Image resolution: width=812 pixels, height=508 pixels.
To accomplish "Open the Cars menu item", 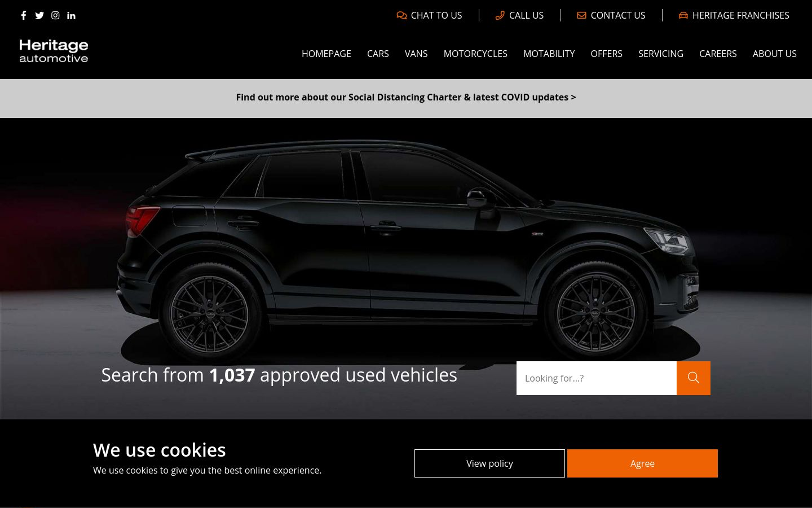I will pos(378,54).
